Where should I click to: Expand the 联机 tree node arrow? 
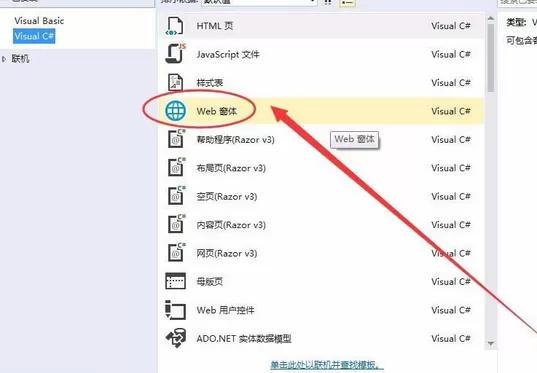4,59
